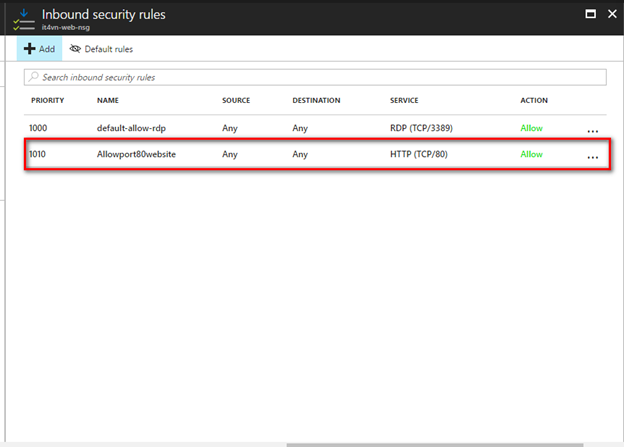
Task: Click the search magnifier icon
Action: pyautogui.click(x=35, y=77)
